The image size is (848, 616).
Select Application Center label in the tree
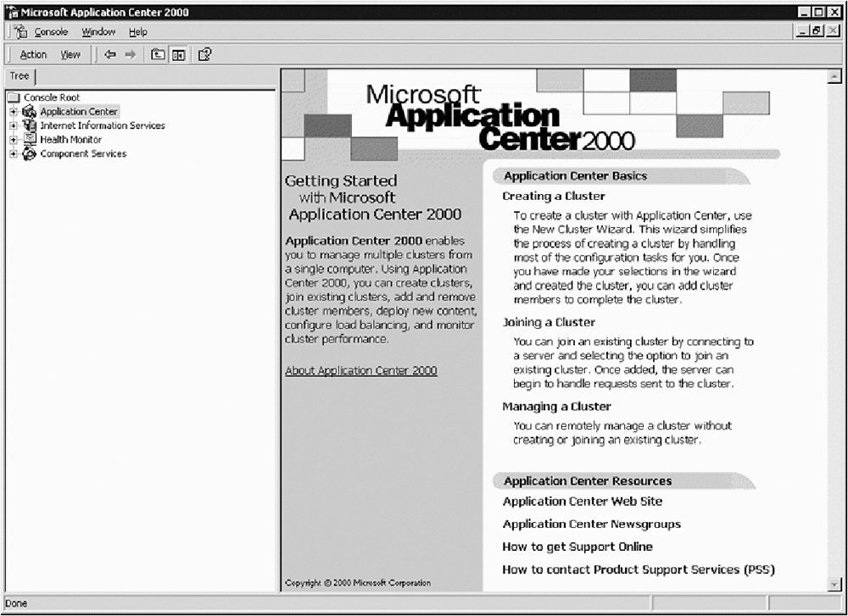79,111
